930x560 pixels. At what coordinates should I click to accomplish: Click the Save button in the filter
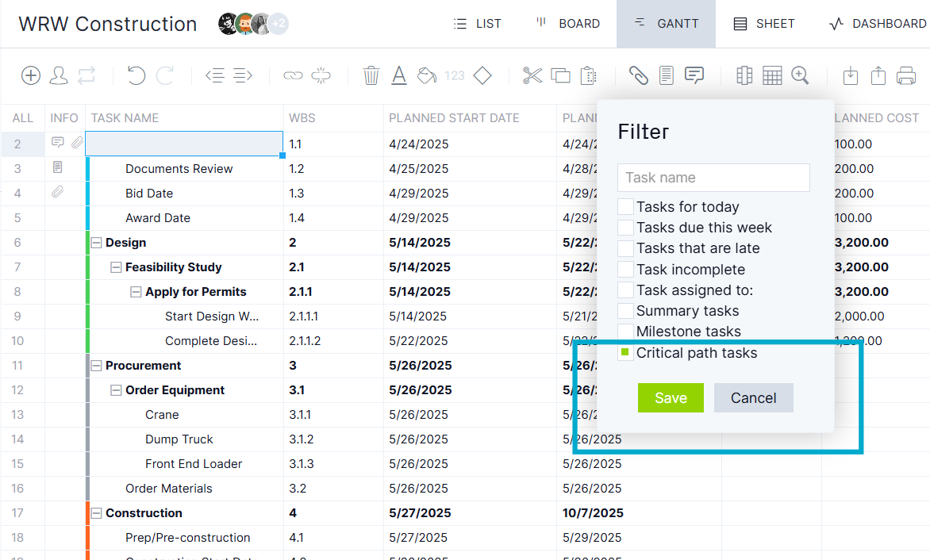[x=671, y=397]
